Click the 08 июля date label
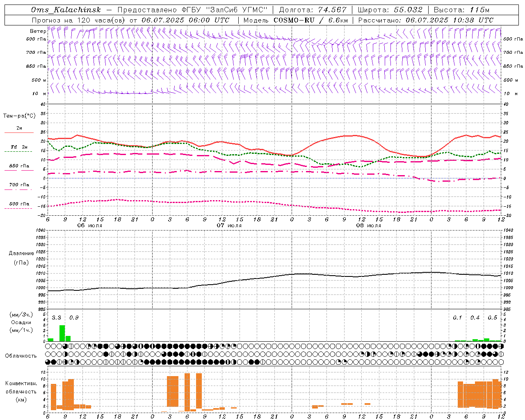525x420 pixels. click(x=369, y=226)
